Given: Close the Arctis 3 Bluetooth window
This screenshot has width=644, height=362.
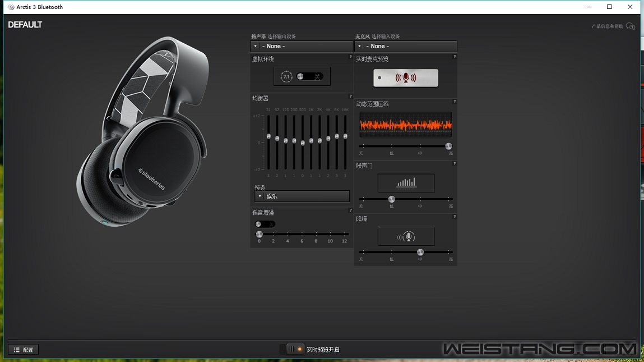Looking at the screenshot, I should click(x=630, y=7).
